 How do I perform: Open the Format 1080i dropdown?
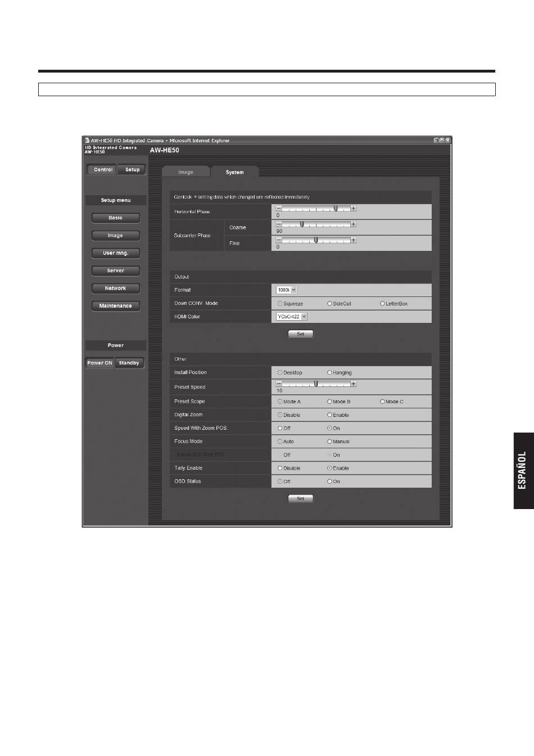tap(286, 290)
